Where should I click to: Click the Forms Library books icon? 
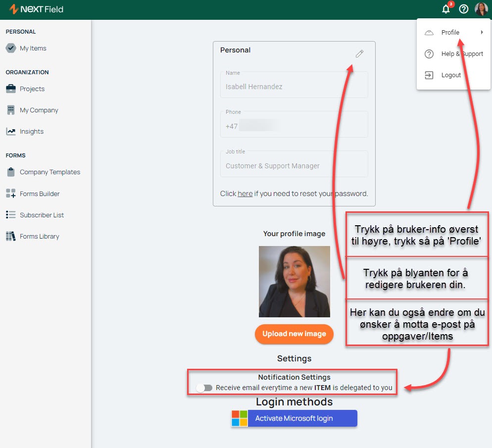[x=11, y=236]
